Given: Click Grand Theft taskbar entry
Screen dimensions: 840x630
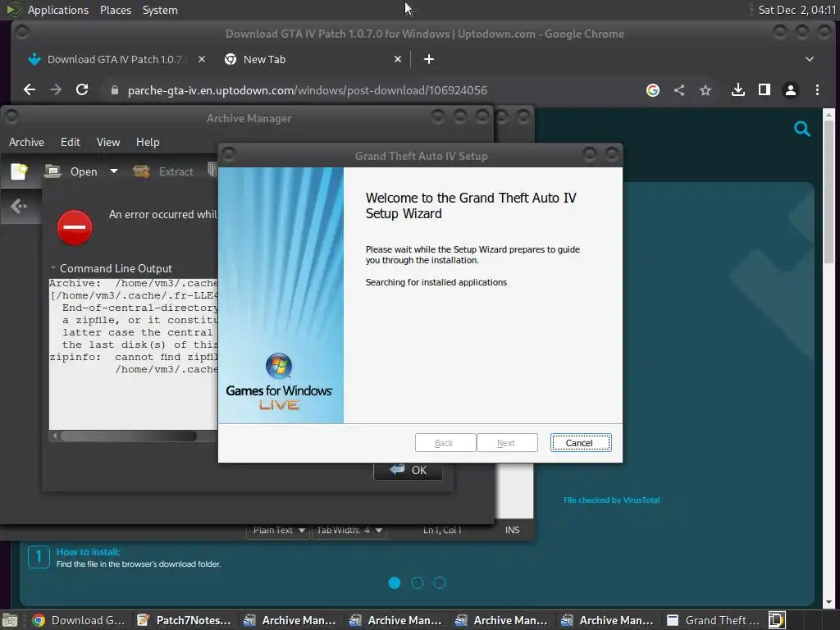Looking at the screenshot, I should point(713,620).
